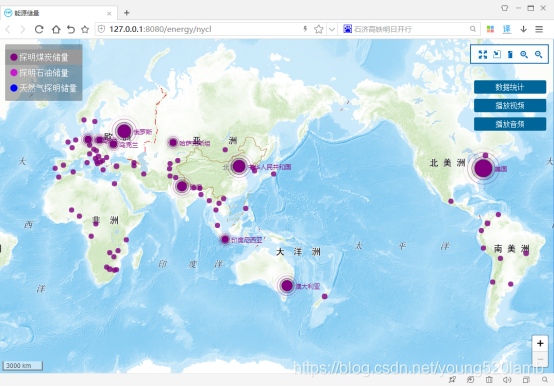The image size is (554, 387).
Task: Click the address bar URL 127.0.0.1:8080/energy/nycl
Action: (160, 29)
